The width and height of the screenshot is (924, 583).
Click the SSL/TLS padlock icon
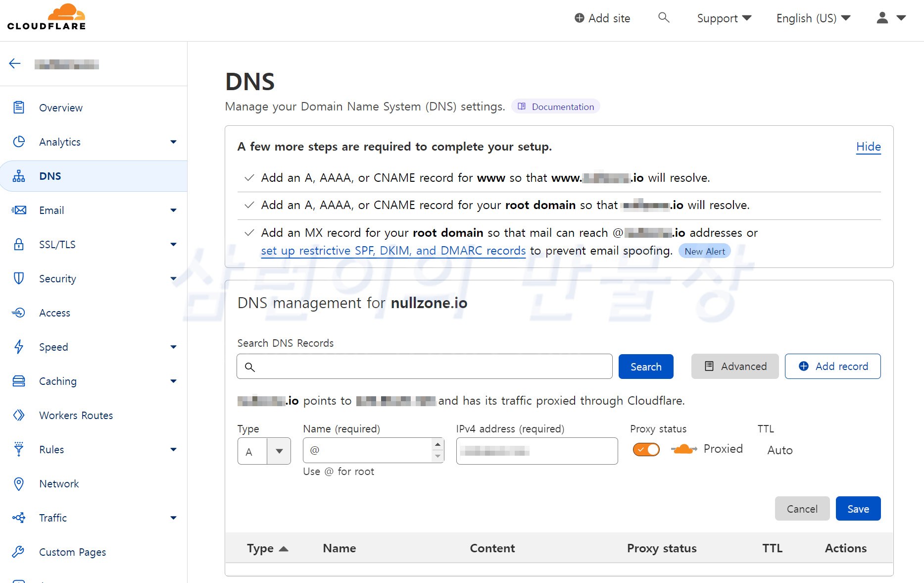click(19, 244)
